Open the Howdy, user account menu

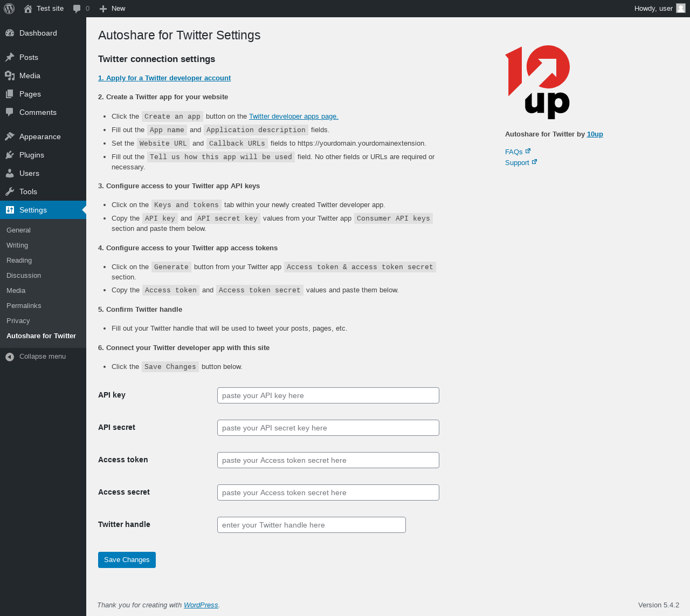pyautogui.click(x=660, y=9)
